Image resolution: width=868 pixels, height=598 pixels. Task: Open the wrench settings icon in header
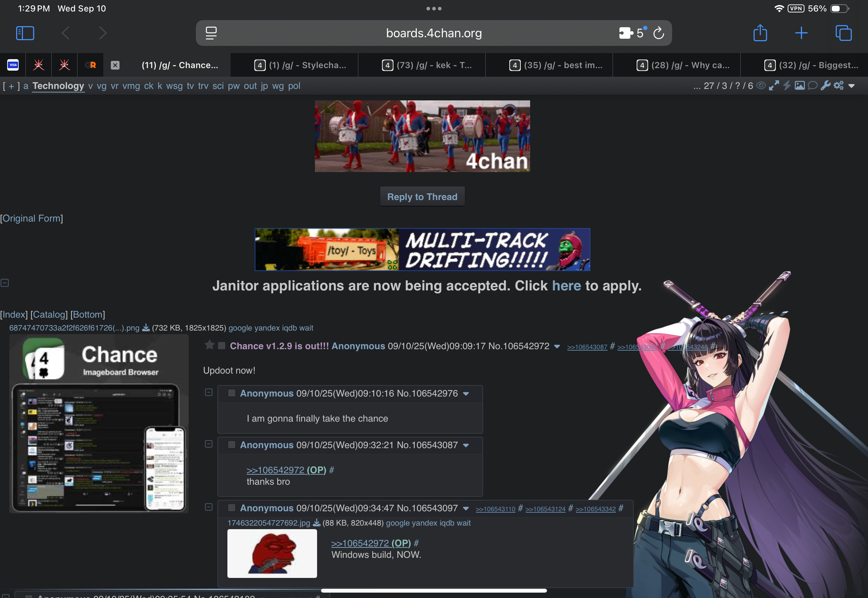point(825,86)
